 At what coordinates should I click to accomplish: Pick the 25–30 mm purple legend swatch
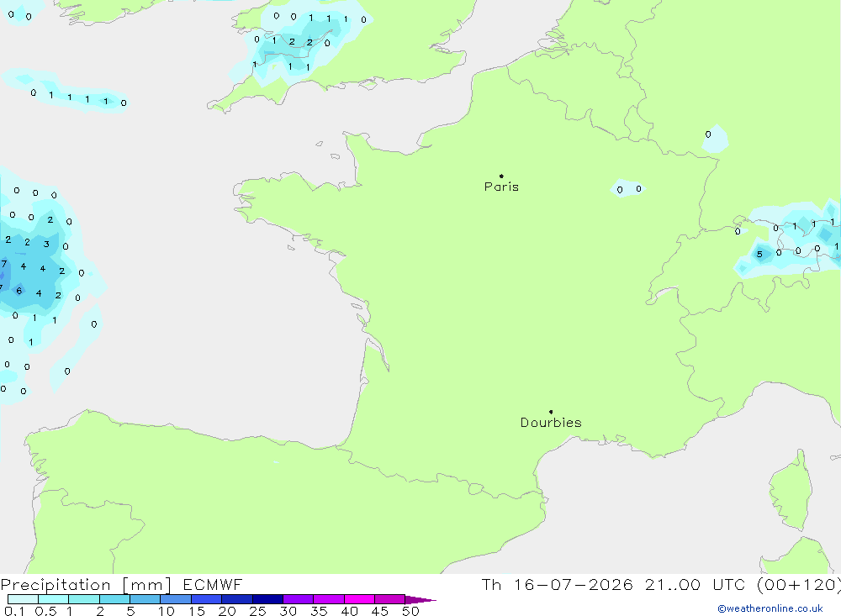point(267,599)
